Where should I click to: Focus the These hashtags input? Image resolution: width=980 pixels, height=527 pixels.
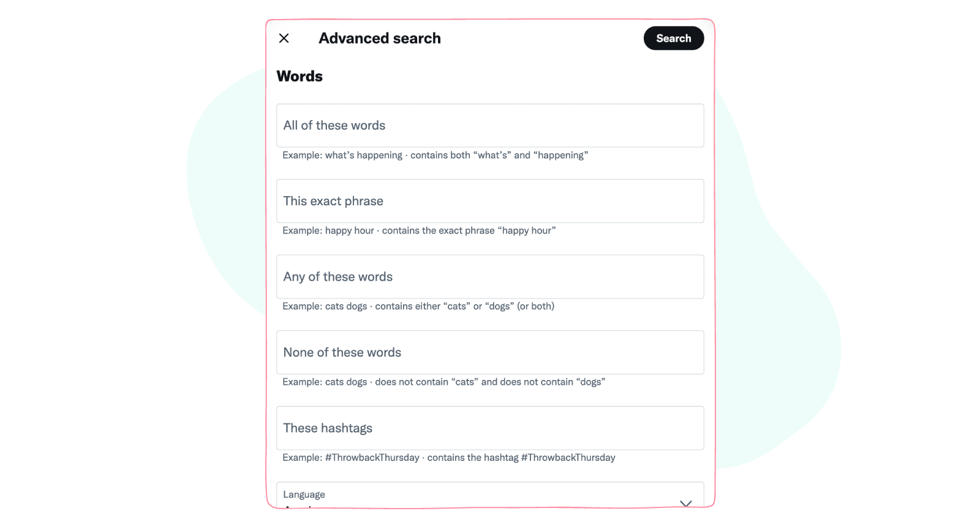click(489, 428)
